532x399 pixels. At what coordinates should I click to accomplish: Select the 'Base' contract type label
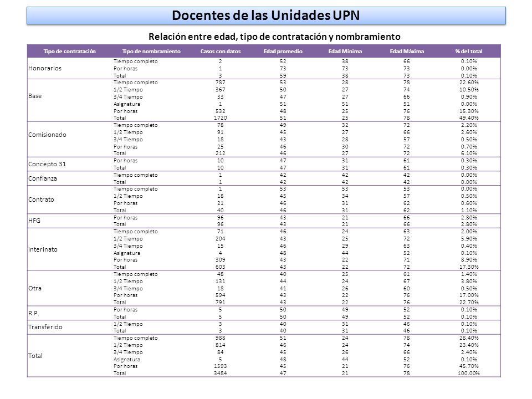pos(35,96)
